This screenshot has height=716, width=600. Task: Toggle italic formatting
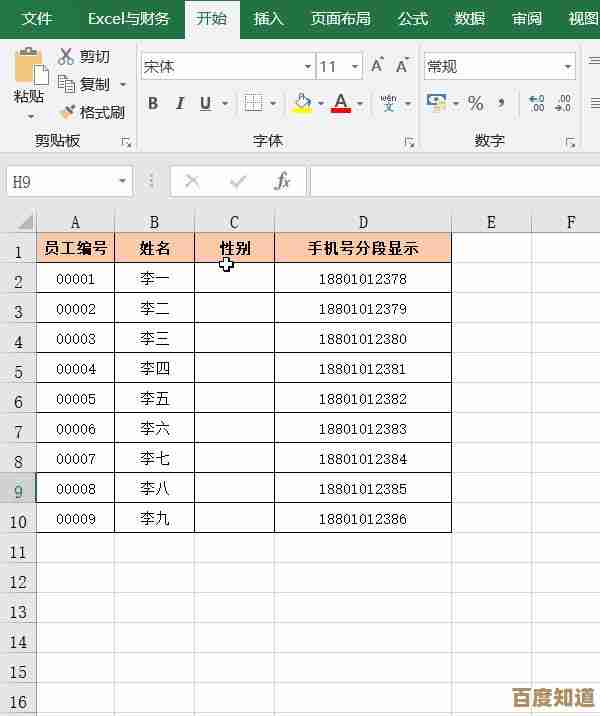(180, 103)
